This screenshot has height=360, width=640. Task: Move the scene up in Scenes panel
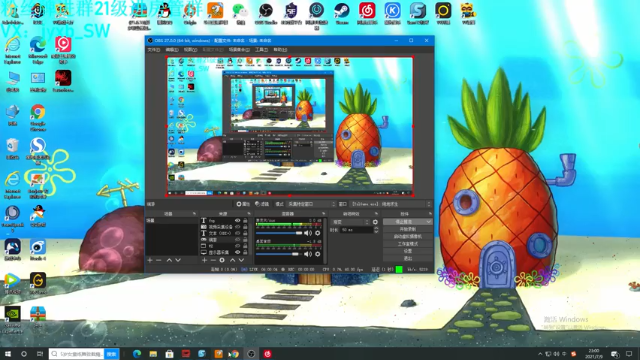pyautogui.click(x=169, y=260)
